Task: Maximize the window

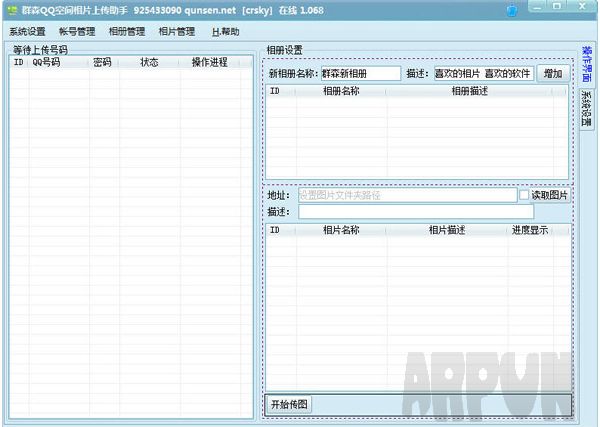Action: click(557, 7)
